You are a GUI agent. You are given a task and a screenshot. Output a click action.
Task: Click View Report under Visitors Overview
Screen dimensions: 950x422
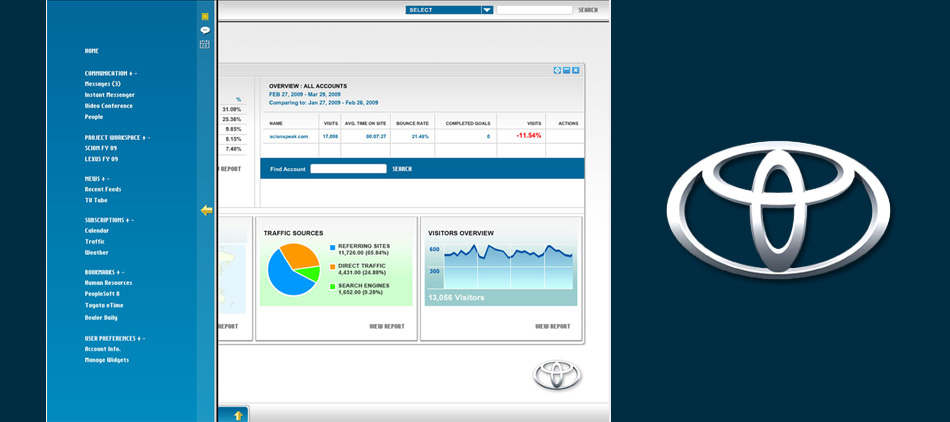552,326
